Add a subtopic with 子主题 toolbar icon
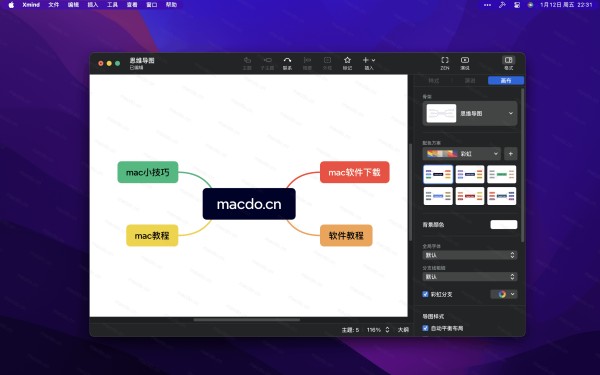 [x=267, y=63]
